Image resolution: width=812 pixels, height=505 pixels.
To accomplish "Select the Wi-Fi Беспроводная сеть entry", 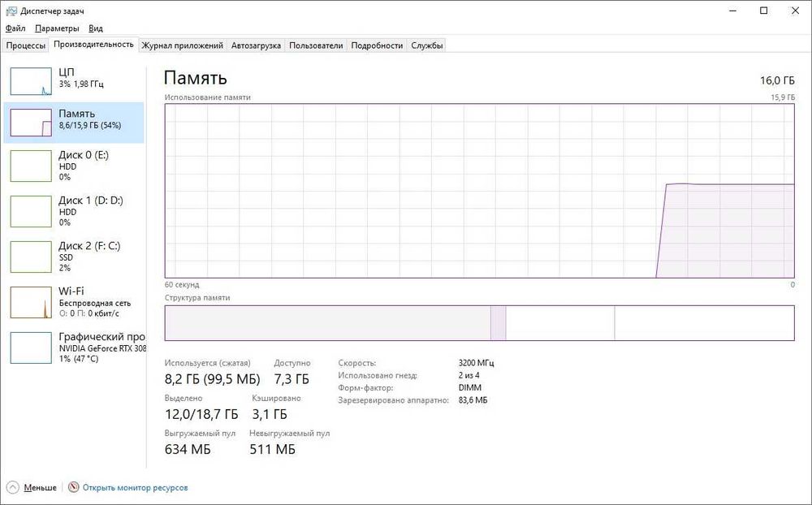I will [74, 303].
